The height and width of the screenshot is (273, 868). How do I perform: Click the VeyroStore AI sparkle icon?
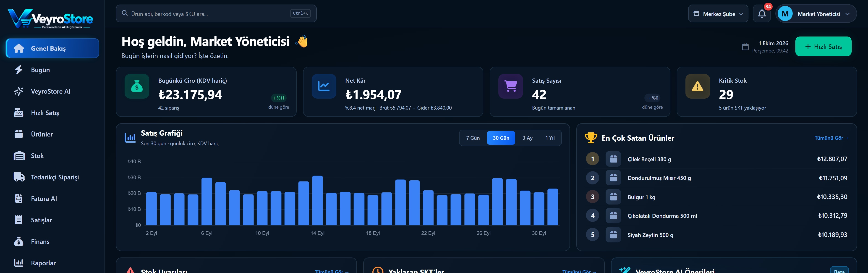19,91
